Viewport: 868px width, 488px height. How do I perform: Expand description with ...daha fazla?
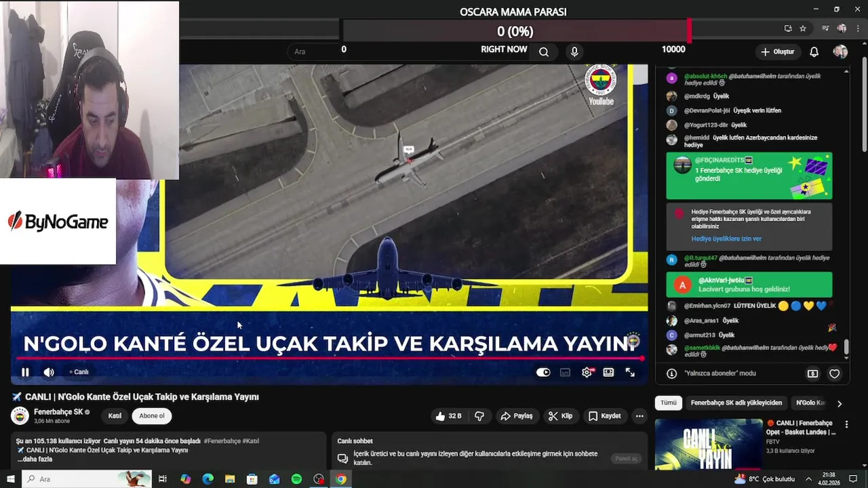35,459
